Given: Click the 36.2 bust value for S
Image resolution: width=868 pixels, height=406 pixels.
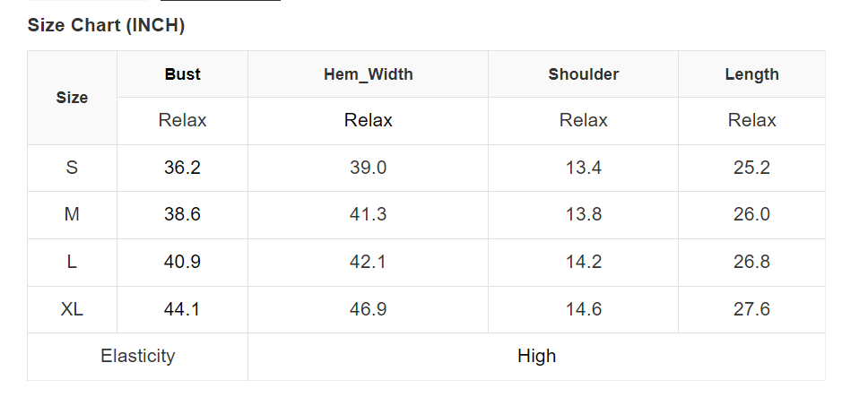Looking at the screenshot, I should pyautogui.click(x=182, y=168).
